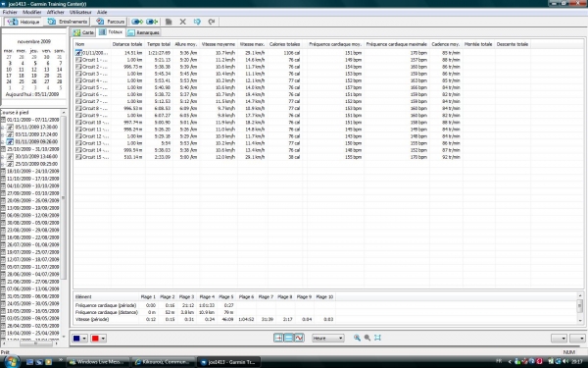Screen dimensions: 588x368
Task: Click the refresh arrow toolbar icon
Action: point(212,22)
